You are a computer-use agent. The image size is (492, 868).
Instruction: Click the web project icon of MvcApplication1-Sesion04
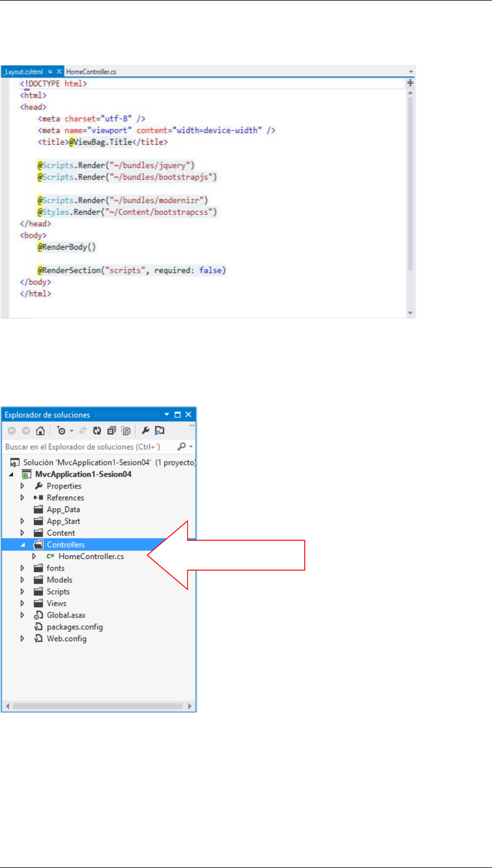26,474
